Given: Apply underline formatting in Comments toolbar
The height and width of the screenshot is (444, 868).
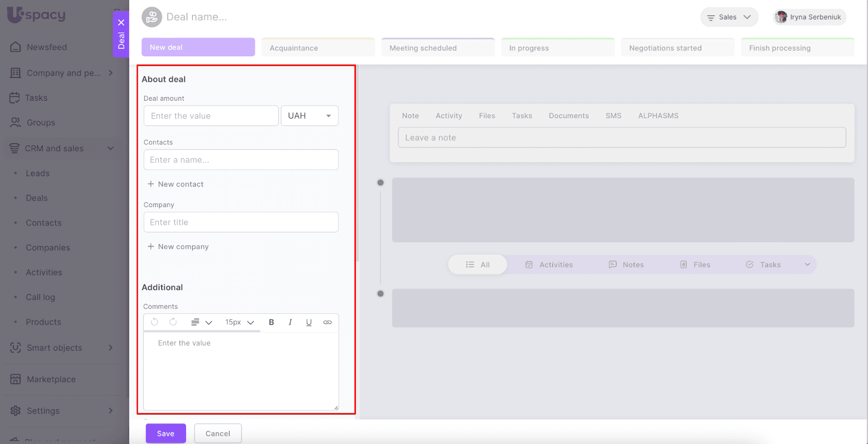Looking at the screenshot, I should 309,322.
